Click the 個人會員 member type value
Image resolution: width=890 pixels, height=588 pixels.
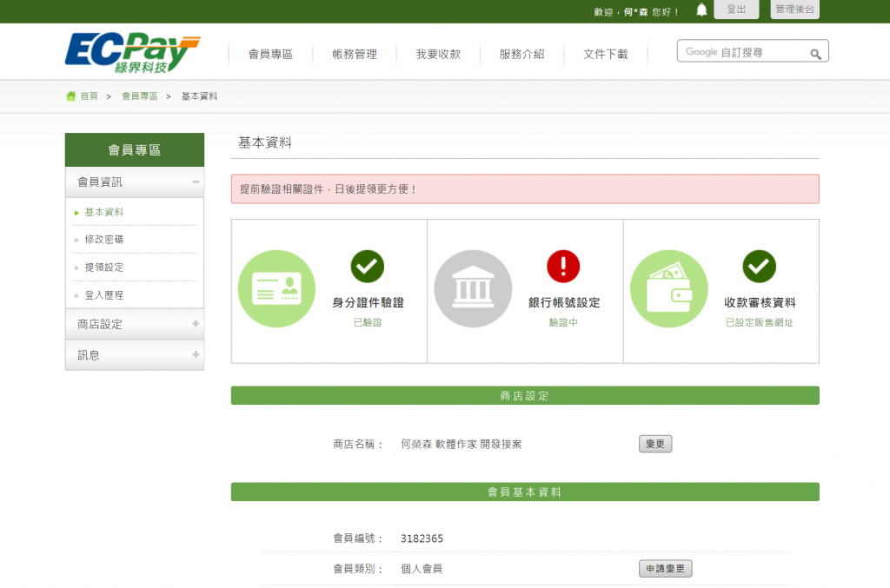coord(422,569)
